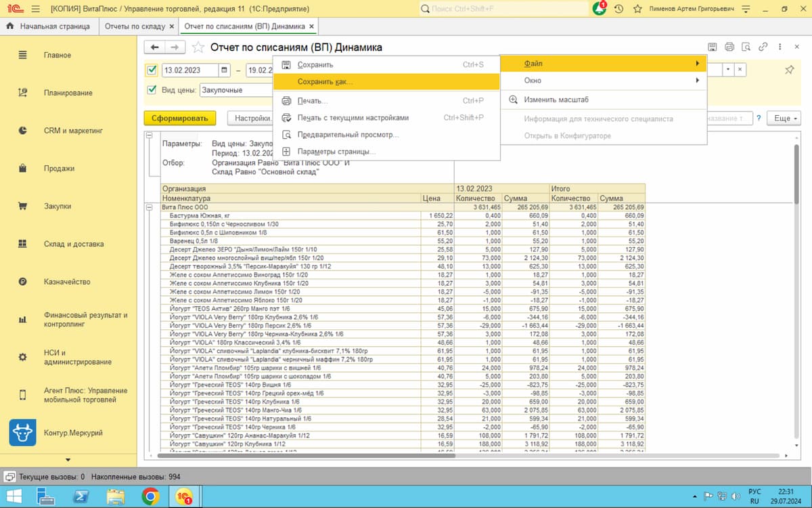The width and height of the screenshot is (812, 508).
Task: Switch to the Отчеты по складу tab
Action: pyautogui.click(x=135, y=26)
